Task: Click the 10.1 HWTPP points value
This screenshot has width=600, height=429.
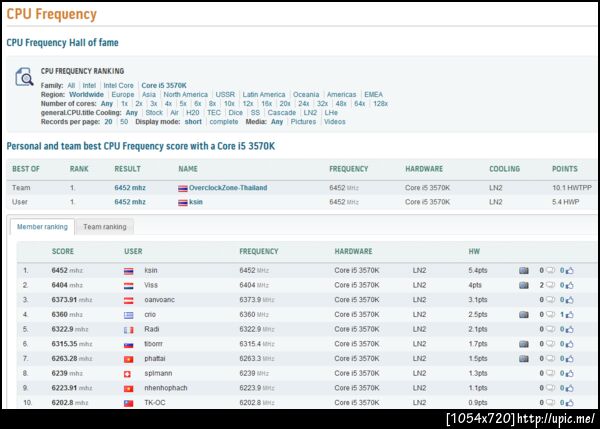Action: click(x=572, y=188)
